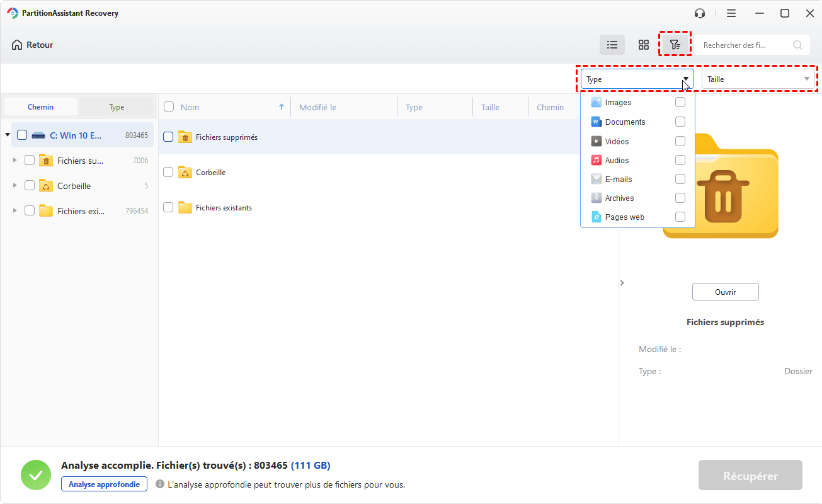Open the hamburger menu in title bar

731,13
